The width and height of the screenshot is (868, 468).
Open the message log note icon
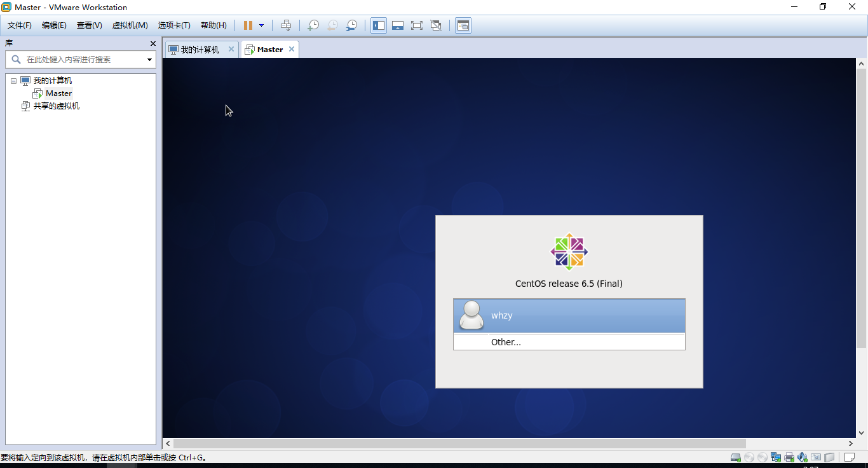850,457
